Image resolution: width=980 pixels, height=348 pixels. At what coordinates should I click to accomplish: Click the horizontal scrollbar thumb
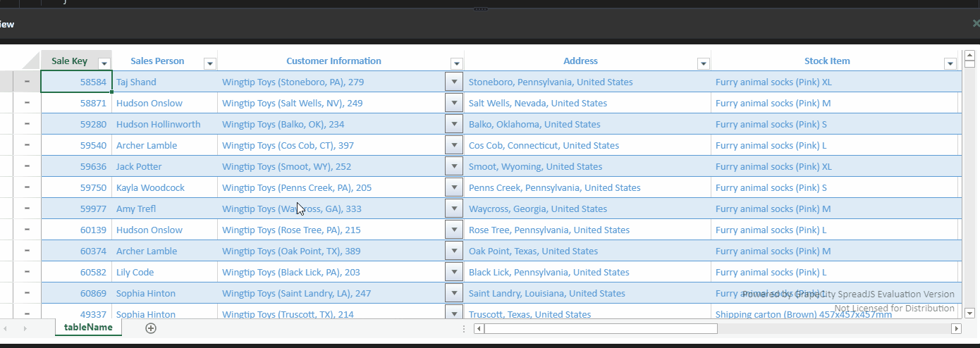pos(600,328)
